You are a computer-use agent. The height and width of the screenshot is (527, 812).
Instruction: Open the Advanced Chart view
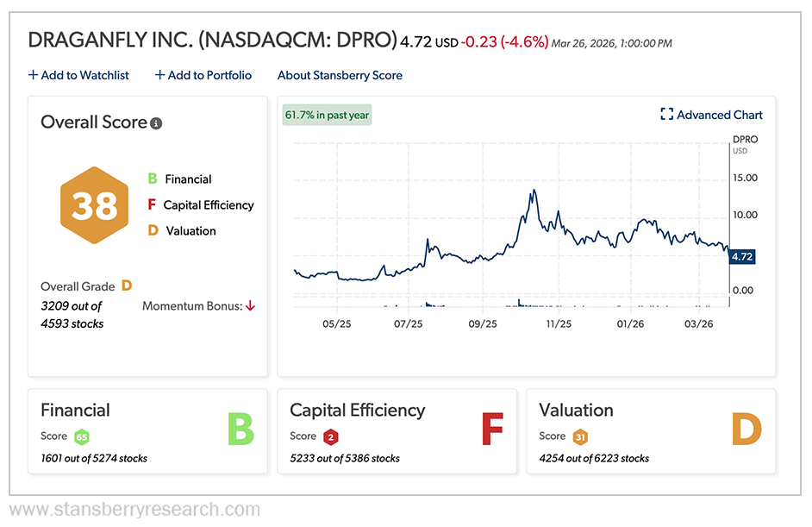click(x=720, y=115)
